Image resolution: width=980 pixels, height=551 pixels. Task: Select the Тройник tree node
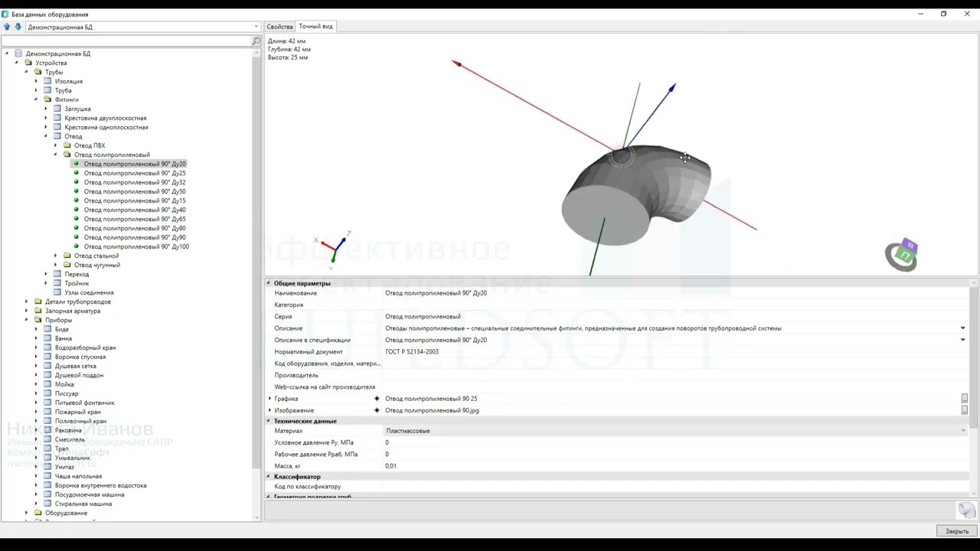pyautogui.click(x=77, y=283)
